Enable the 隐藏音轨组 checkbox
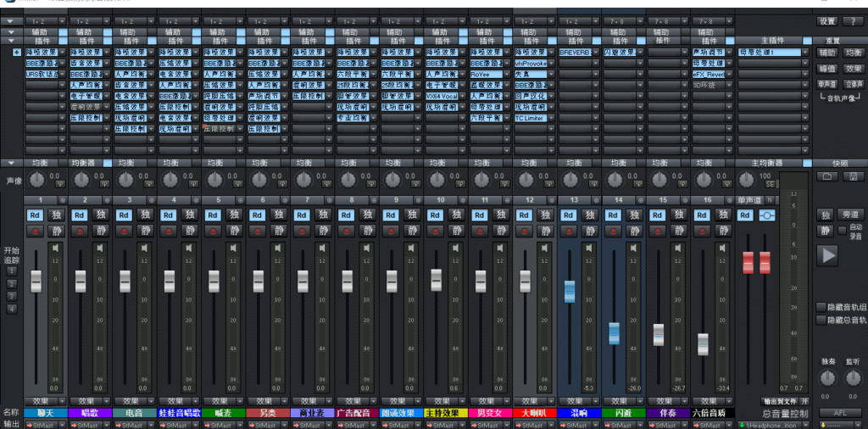Screen dimensions: 868x429 click(821, 307)
